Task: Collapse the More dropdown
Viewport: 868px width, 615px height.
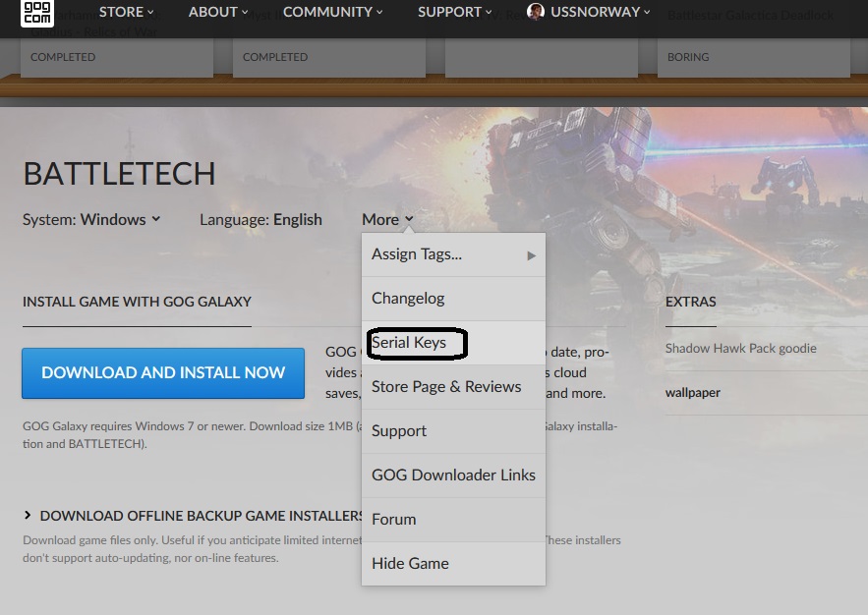Action: click(387, 219)
